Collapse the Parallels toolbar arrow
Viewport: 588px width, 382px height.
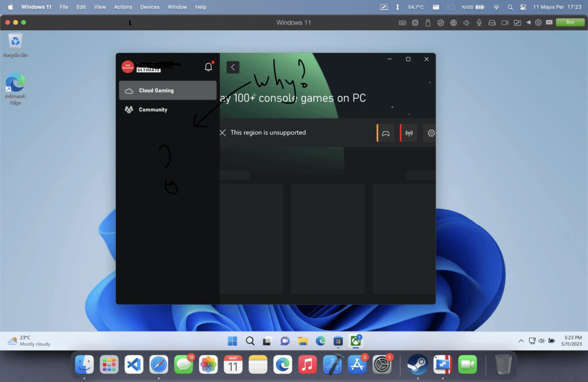pos(528,22)
